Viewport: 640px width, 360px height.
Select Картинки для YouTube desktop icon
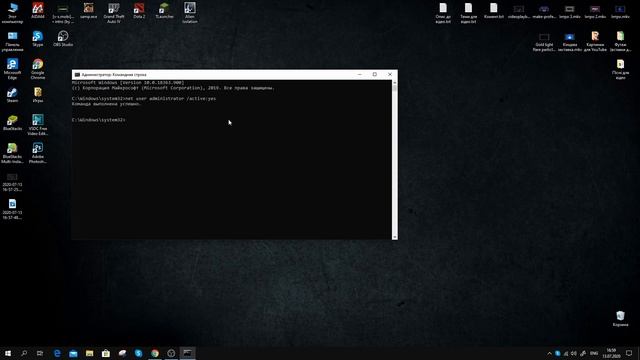point(595,41)
